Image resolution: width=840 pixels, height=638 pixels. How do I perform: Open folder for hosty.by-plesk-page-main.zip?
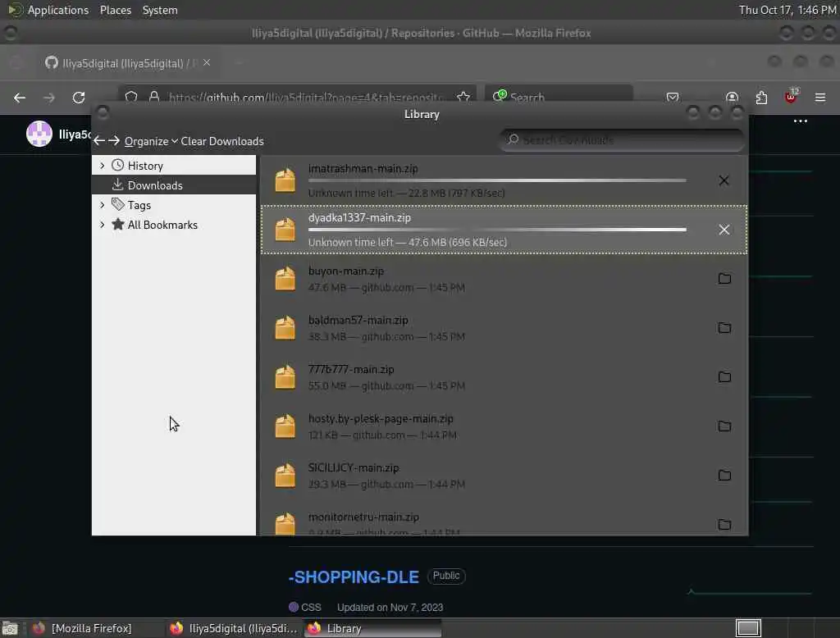pyautogui.click(x=724, y=426)
